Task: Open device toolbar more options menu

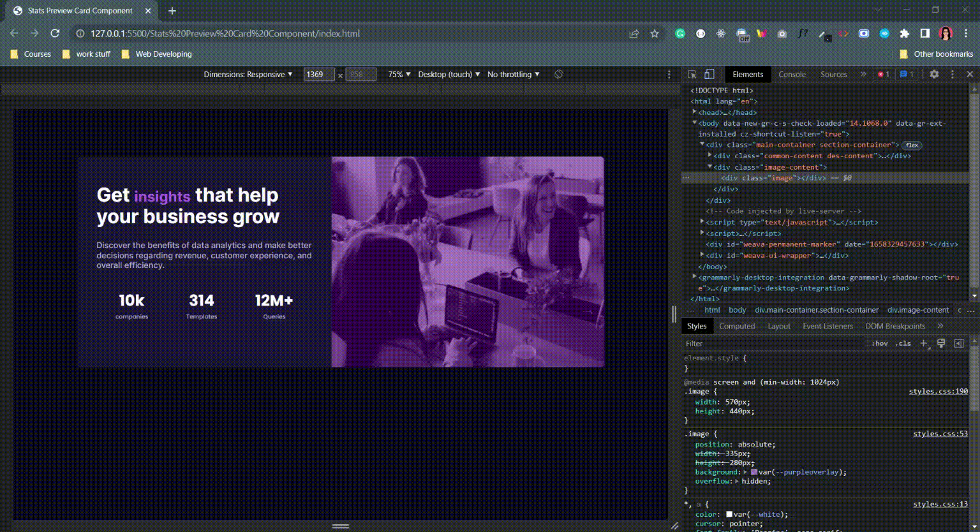Action: (x=669, y=75)
